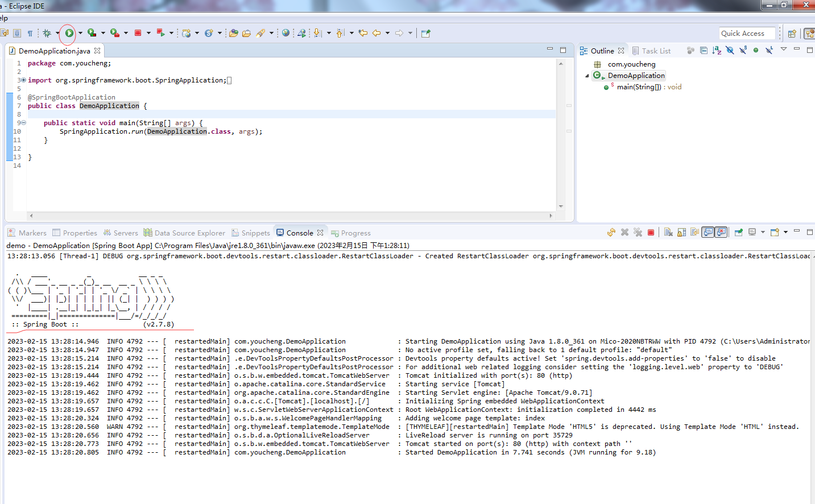Click the green Run button in toolbar

tap(69, 33)
